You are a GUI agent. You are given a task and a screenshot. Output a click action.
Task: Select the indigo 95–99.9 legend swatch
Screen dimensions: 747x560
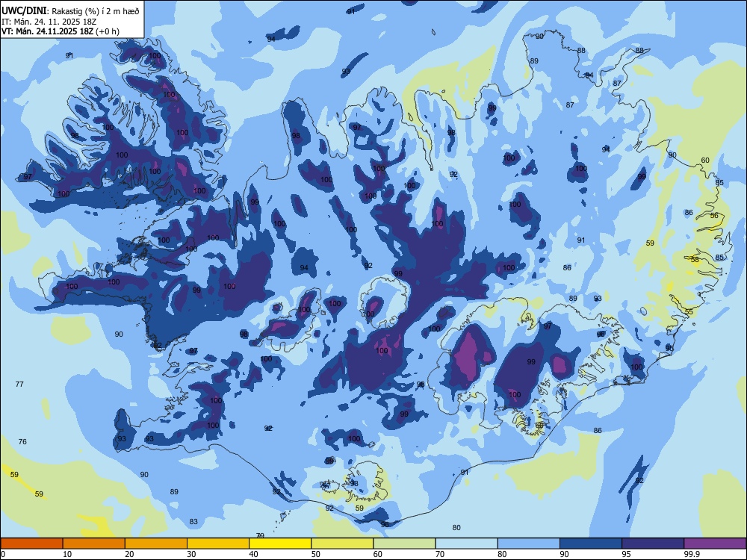tap(653, 544)
